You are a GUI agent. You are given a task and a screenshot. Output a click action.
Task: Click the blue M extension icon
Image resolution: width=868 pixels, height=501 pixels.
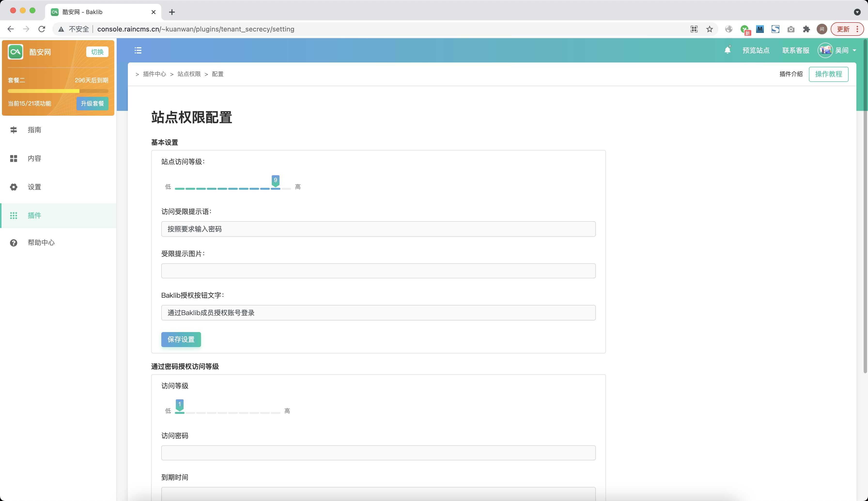click(x=760, y=29)
